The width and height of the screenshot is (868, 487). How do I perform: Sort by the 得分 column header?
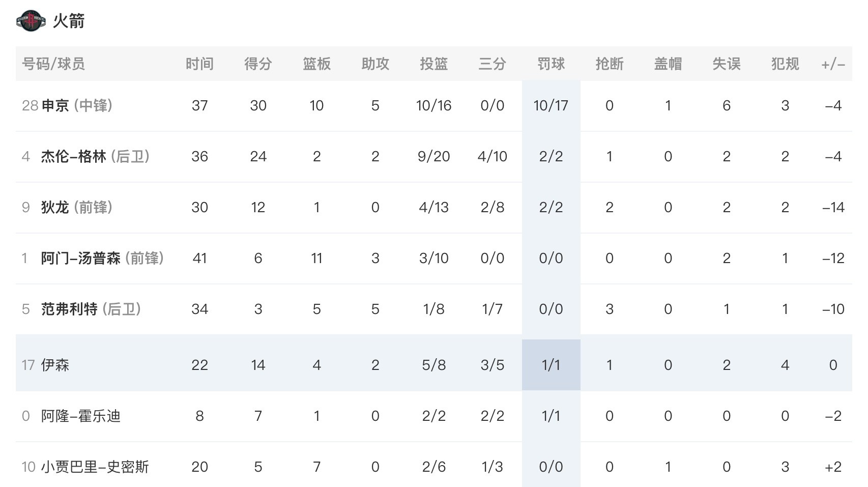(x=258, y=64)
